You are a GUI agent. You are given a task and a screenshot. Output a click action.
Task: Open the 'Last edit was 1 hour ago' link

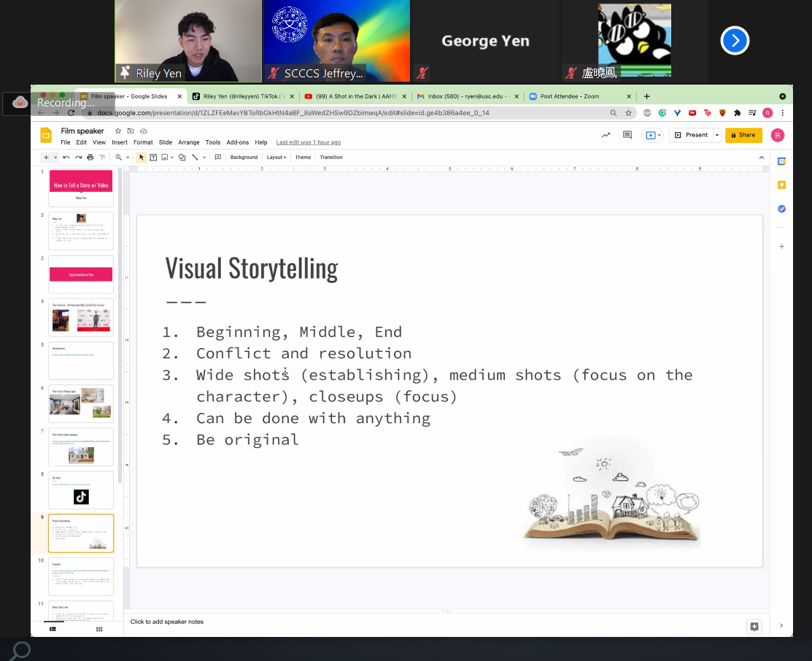309,142
